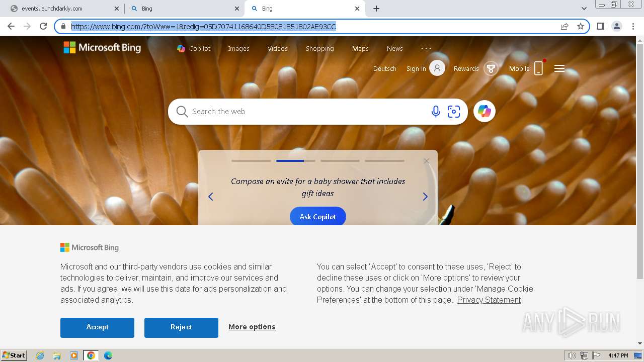
Task: Click the URL in address bar
Action: click(x=203, y=26)
